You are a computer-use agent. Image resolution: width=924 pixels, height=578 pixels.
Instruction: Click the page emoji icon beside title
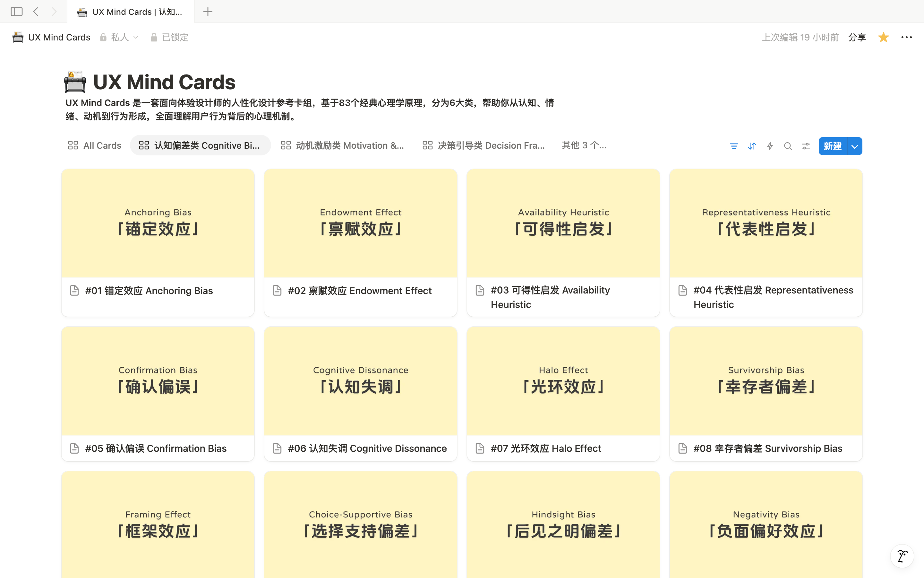[x=75, y=82]
